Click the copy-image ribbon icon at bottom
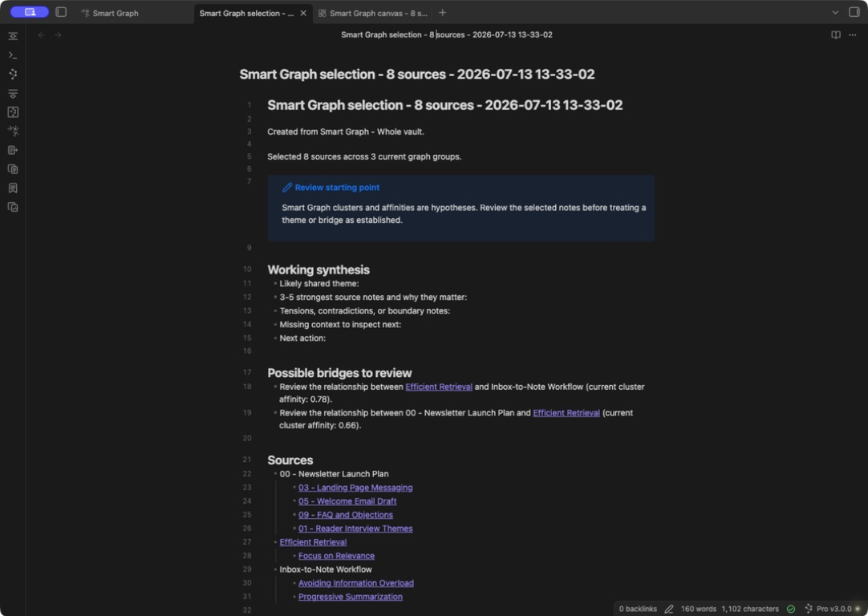Screen dimensions: 868x616 coord(13,207)
